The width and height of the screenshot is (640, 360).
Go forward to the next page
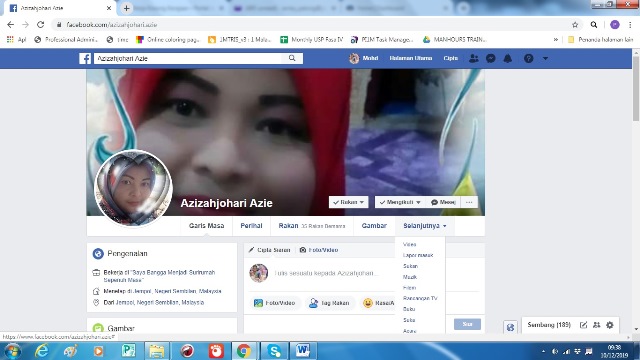(25, 24)
